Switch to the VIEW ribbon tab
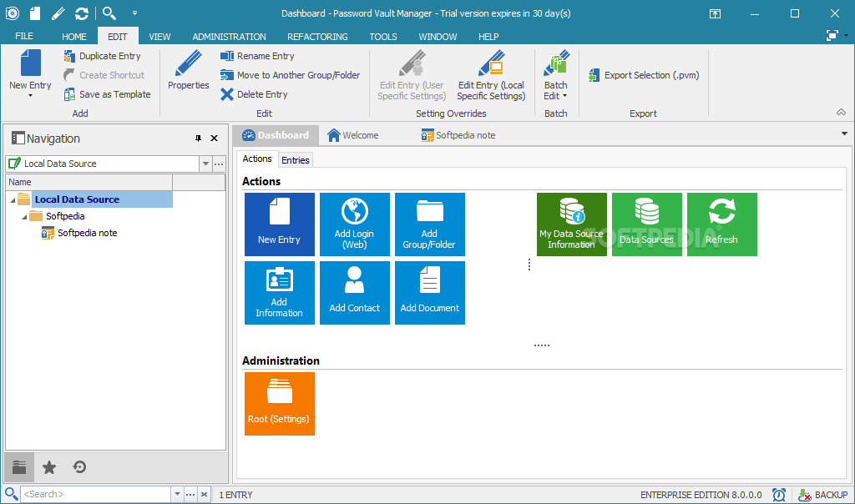 (159, 37)
